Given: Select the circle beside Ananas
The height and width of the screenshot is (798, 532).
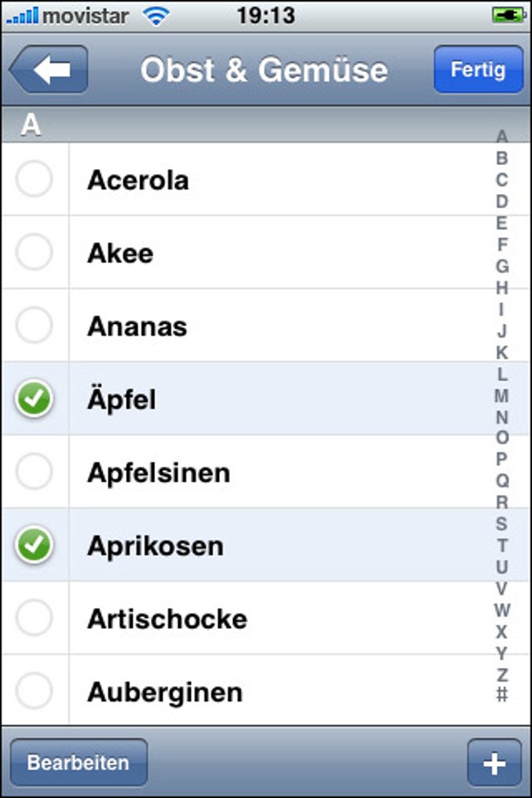Looking at the screenshot, I should (x=34, y=325).
